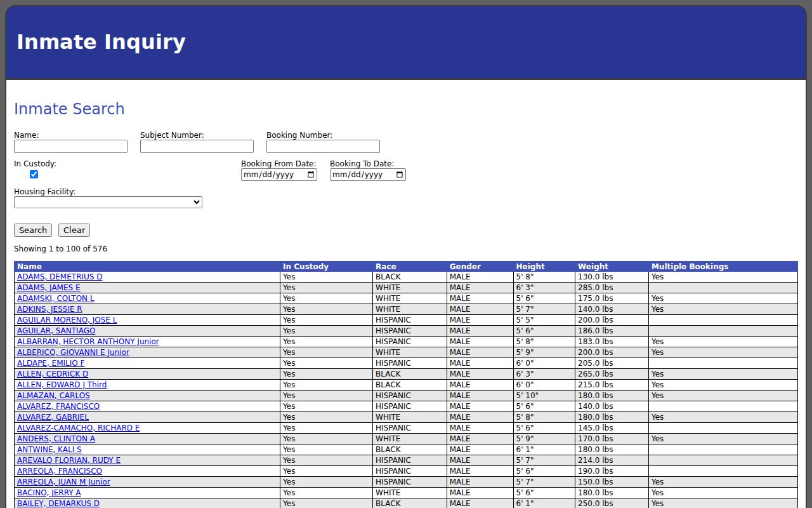
Task: View ALBARRAN, HECTOR ANTHONY Junior record
Action: coord(88,342)
